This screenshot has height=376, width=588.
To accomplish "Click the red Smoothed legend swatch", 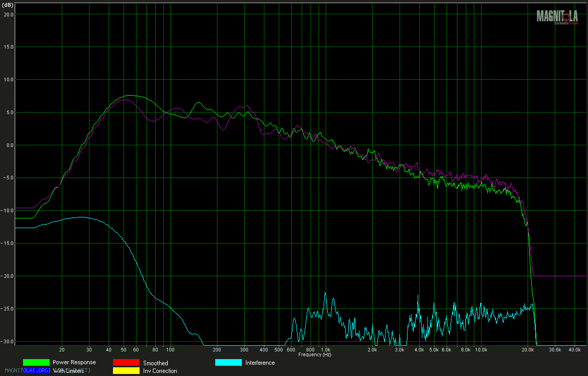I will (126, 362).
